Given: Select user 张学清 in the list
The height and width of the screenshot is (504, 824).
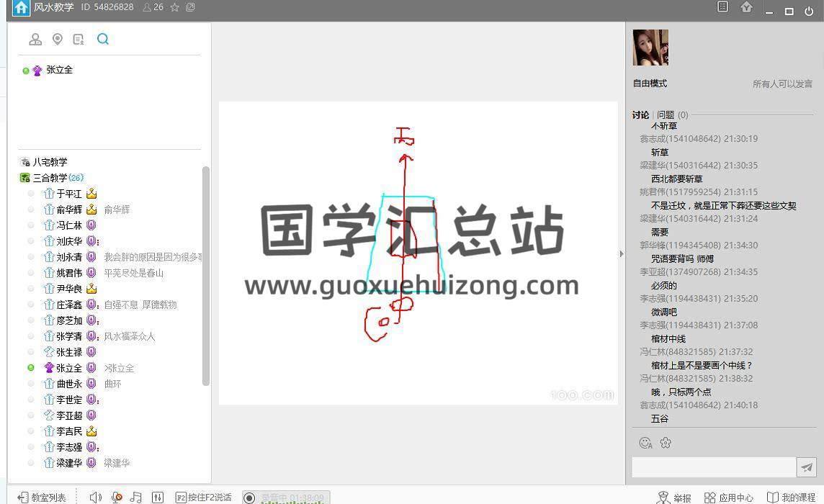Looking at the screenshot, I should pyautogui.click(x=69, y=336).
